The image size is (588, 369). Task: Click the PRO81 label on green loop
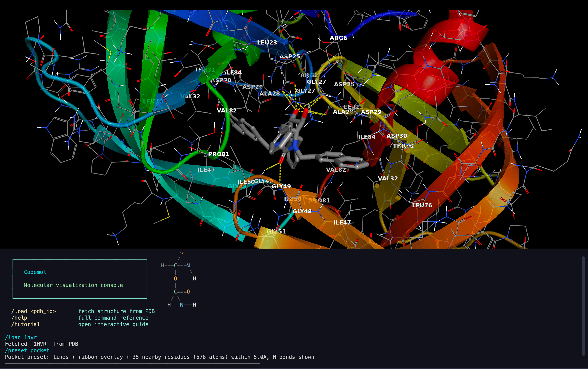(x=218, y=154)
